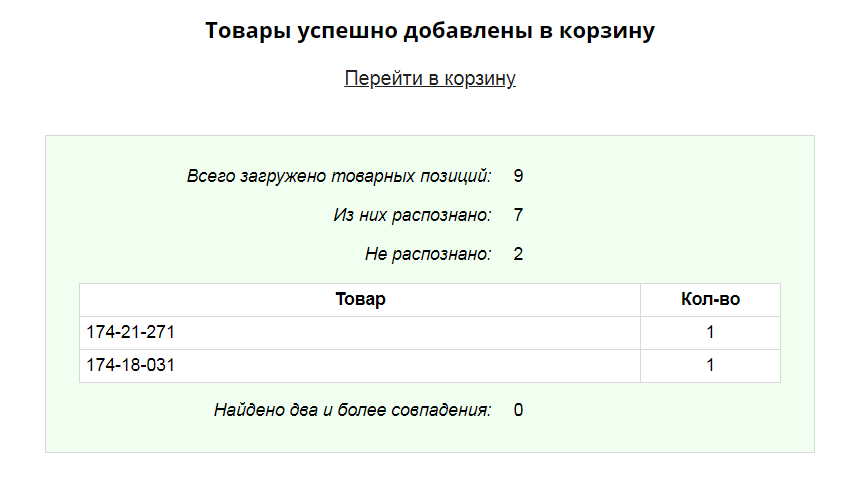Click the "Из них распознано" label
The height and width of the screenshot is (482, 860).
pyautogui.click(x=412, y=215)
